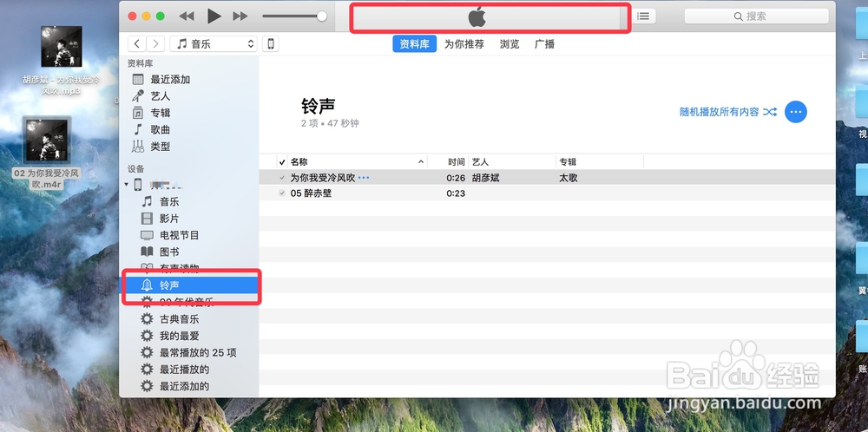Sort by the 名称 column header
868x432 pixels.
(x=299, y=162)
